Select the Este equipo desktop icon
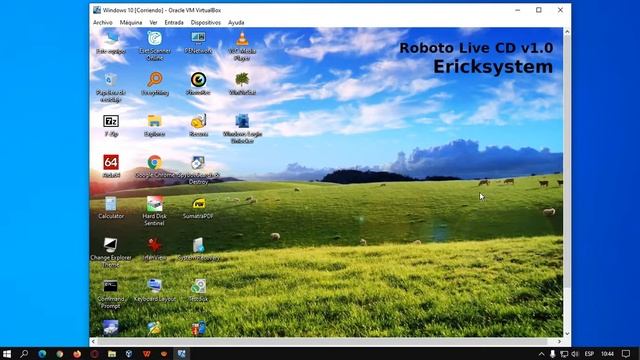This screenshot has width=640, height=360. pos(111,43)
